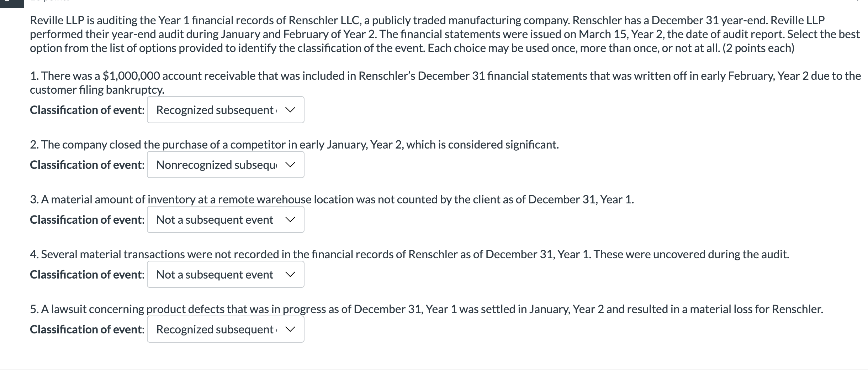Click 'Classification of event:' label under question 5
The width and height of the screenshot is (868, 374).
coord(87,329)
